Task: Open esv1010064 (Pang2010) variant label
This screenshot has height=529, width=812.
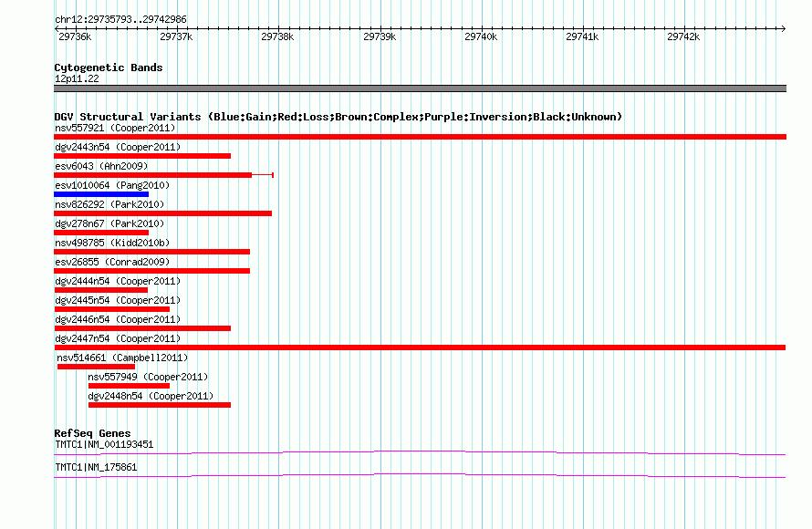Action: (x=112, y=185)
